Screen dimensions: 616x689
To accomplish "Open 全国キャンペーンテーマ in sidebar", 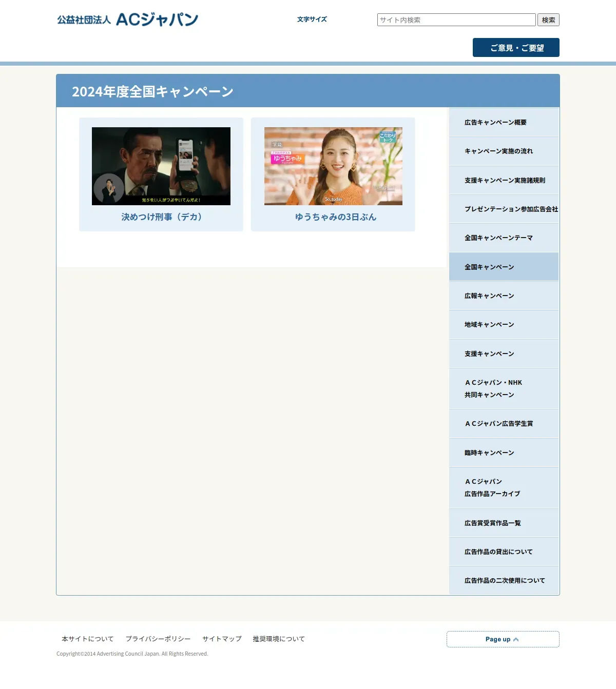I will click(504, 238).
